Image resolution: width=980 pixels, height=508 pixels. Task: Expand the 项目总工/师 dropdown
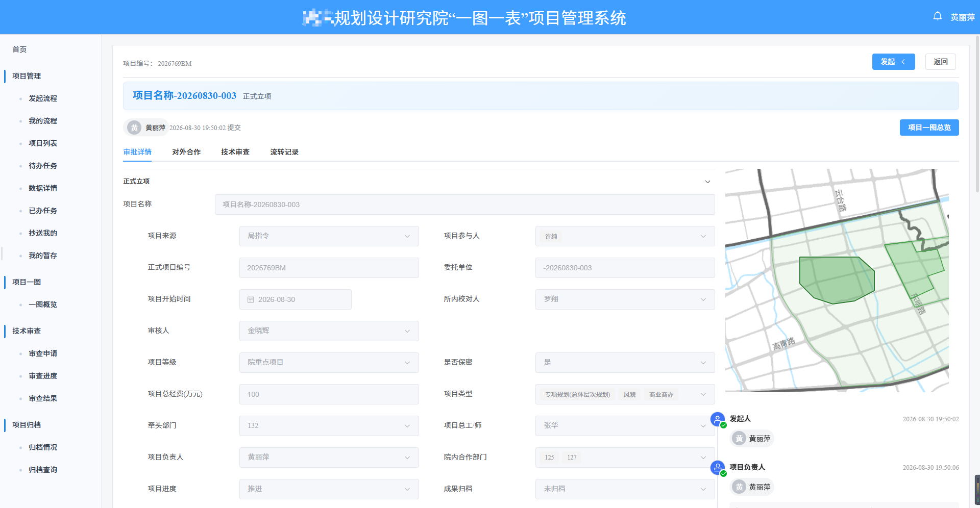tap(625, 426)
